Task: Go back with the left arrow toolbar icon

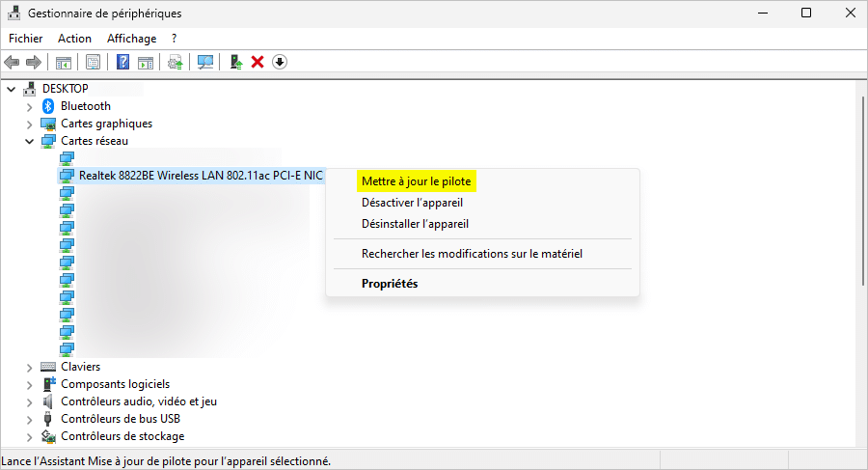Action: pyautogui.click(x=12, y=62)
